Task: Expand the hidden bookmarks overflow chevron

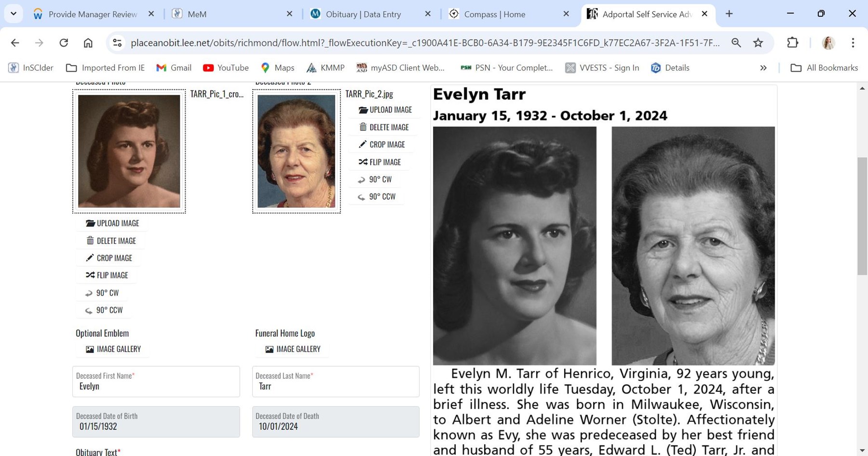Action: (x=763, y=68)
